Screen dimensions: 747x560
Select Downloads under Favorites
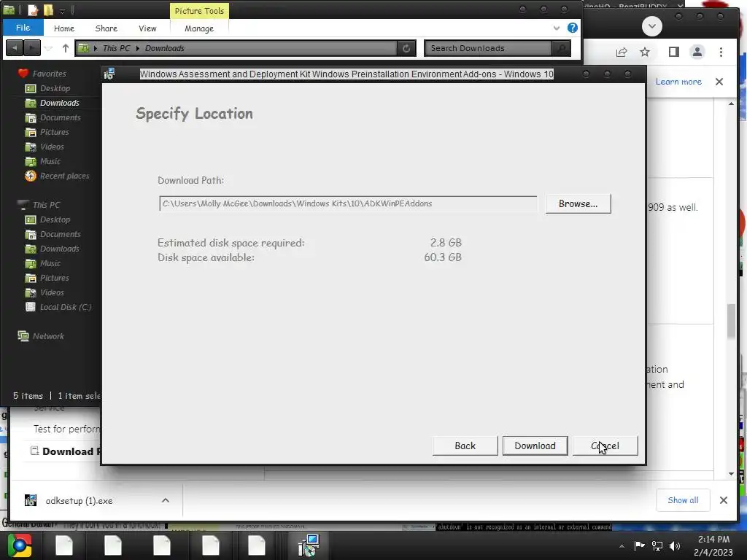(x=60, y=103)
